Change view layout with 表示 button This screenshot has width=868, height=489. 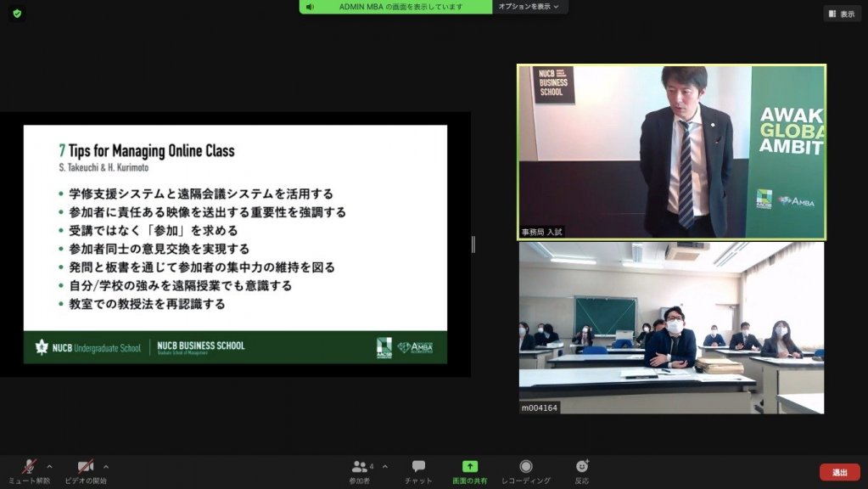pyautogui.click(x=842, y=14)
